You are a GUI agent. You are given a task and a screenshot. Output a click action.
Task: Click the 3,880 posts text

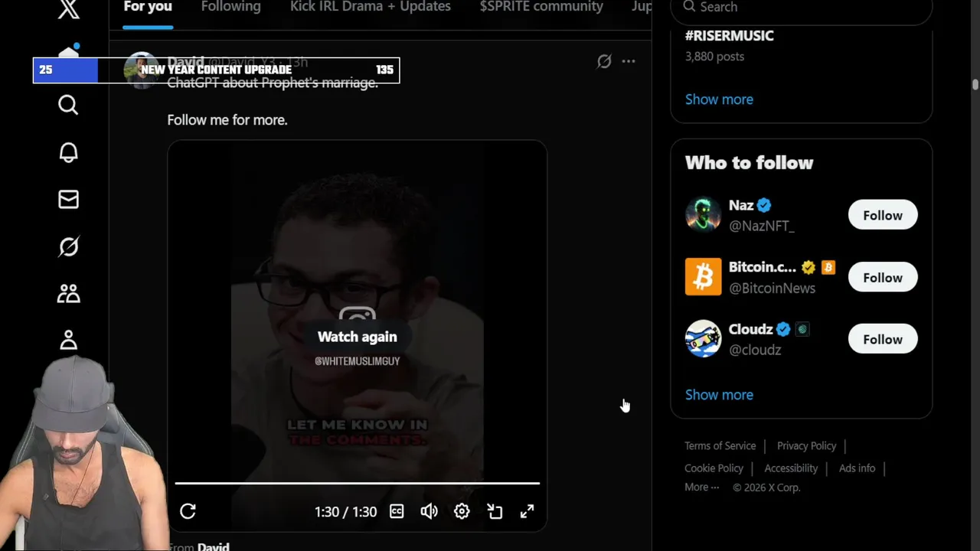[714, 57]
